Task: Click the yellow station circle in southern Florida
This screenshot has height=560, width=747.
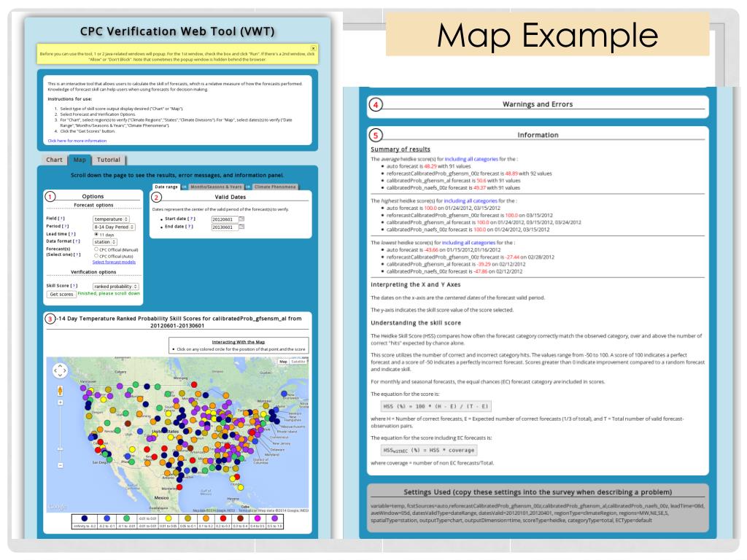Action: tap(241, 487)
